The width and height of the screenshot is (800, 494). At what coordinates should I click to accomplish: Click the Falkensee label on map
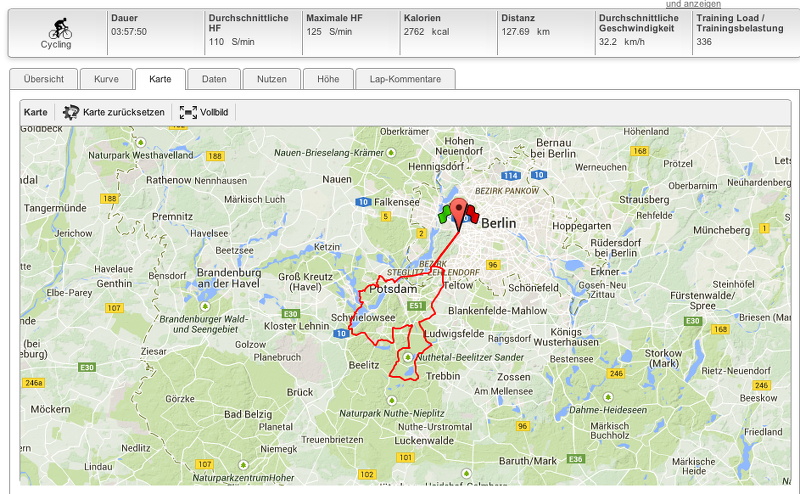tap(396, 202)
